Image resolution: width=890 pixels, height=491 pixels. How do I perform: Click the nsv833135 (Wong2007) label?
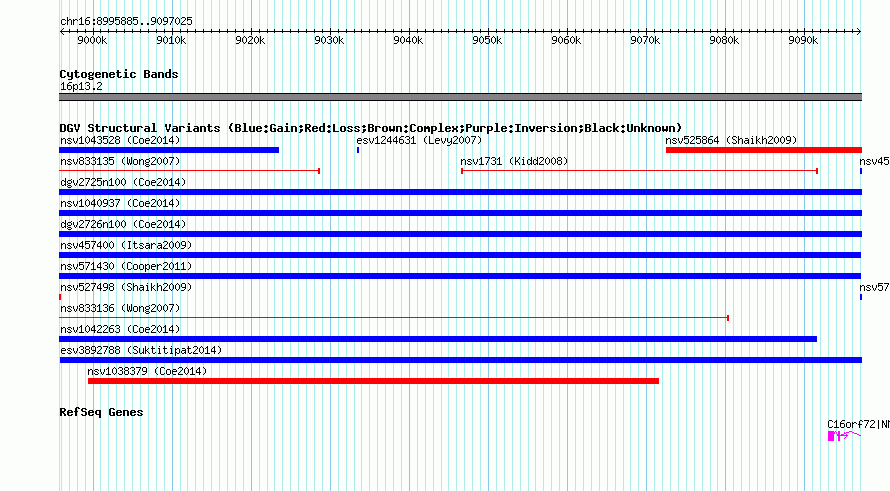click(x=120, y=161)
